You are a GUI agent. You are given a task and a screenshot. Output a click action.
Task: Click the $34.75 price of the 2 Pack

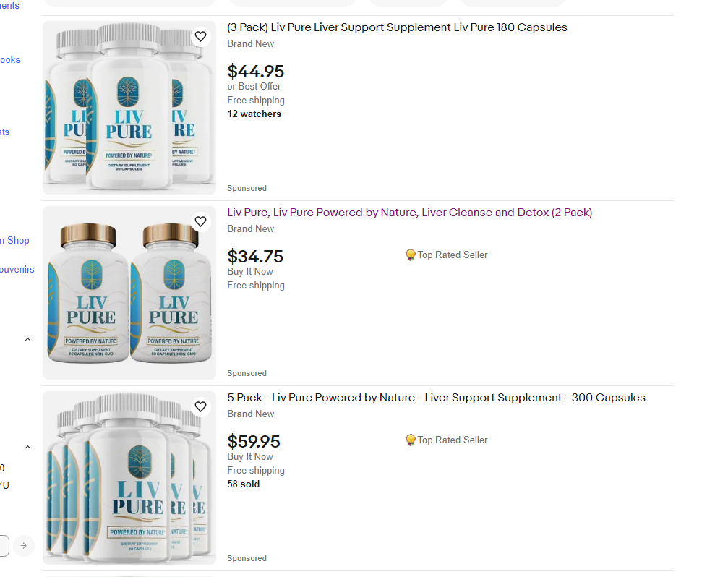click(255, 256)
